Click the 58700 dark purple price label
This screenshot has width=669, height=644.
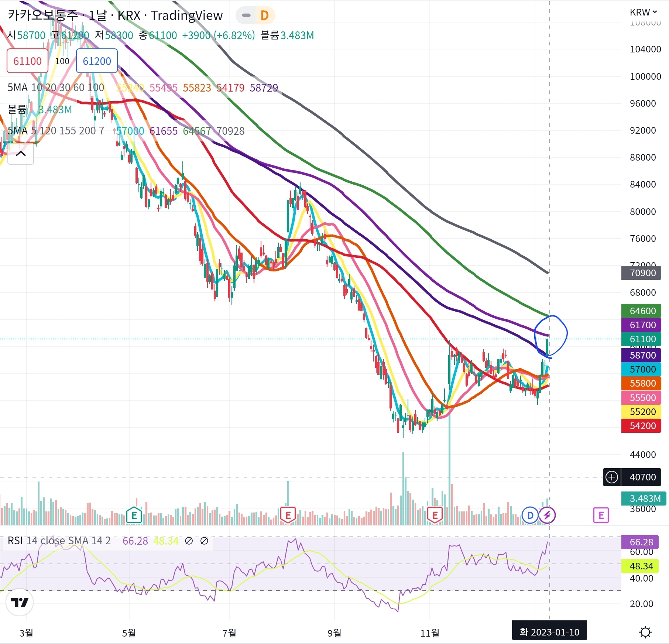(641, 355)
